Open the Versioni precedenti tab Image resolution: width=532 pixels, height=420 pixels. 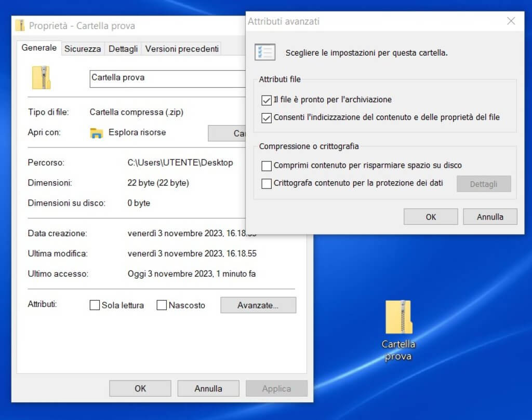click(181, 48)
